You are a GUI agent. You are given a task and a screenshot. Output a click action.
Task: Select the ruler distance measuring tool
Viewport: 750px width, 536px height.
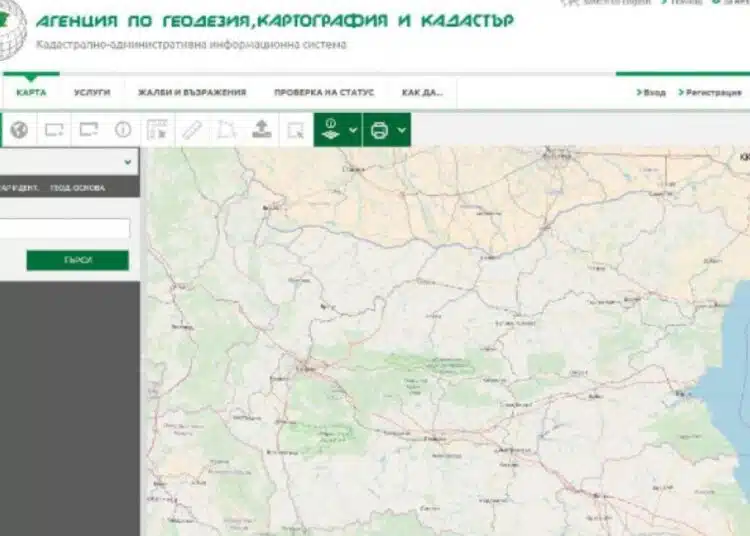click(x=192, y=130)
